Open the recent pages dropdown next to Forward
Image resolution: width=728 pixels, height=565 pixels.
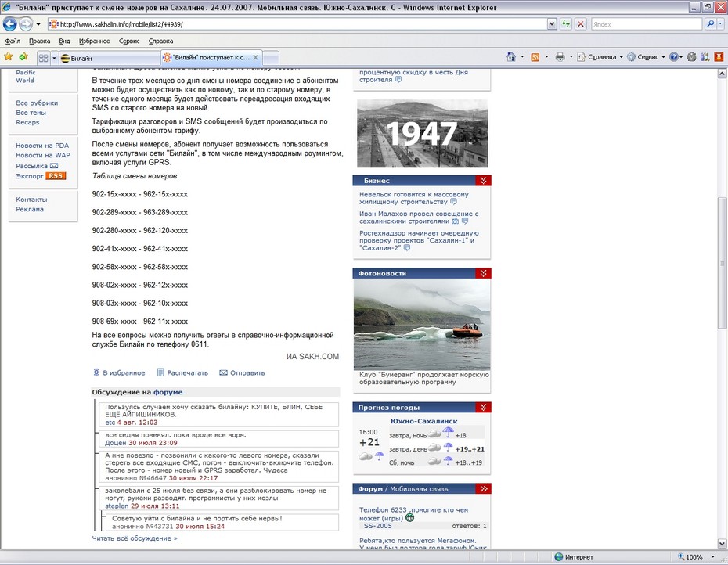(38, 24)
